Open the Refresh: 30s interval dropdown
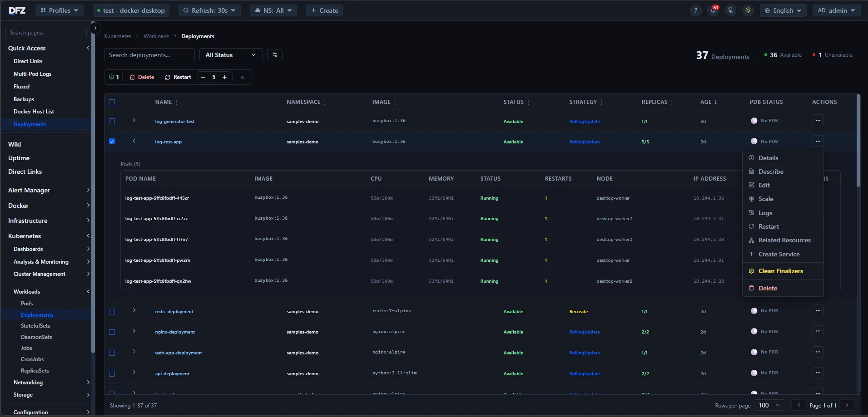Screen dimensions: 868x417 click(209, 10)
